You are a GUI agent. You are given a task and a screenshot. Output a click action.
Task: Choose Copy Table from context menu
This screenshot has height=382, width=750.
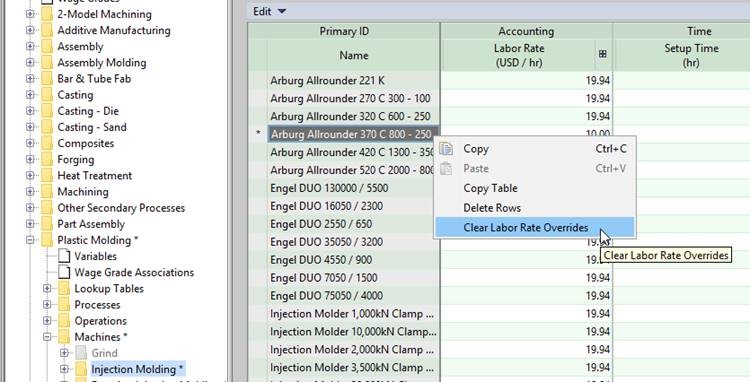coord(535,188)
